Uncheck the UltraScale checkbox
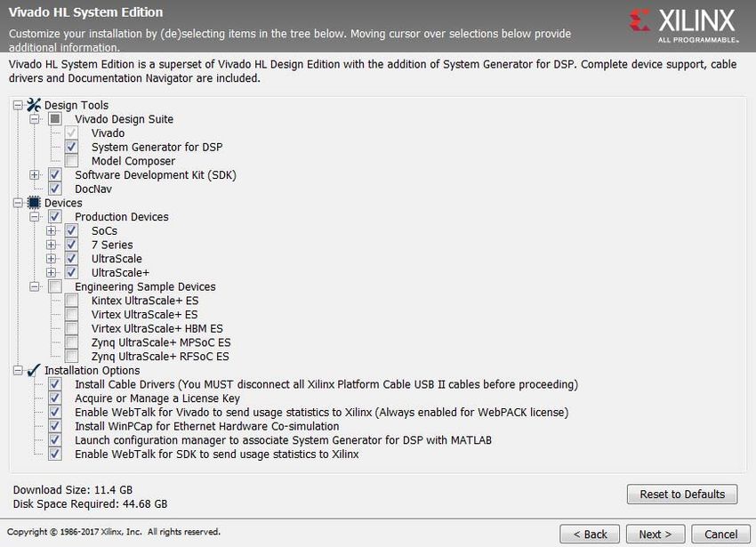The width and height of the screenshot is (756, 547). point(72,259)
